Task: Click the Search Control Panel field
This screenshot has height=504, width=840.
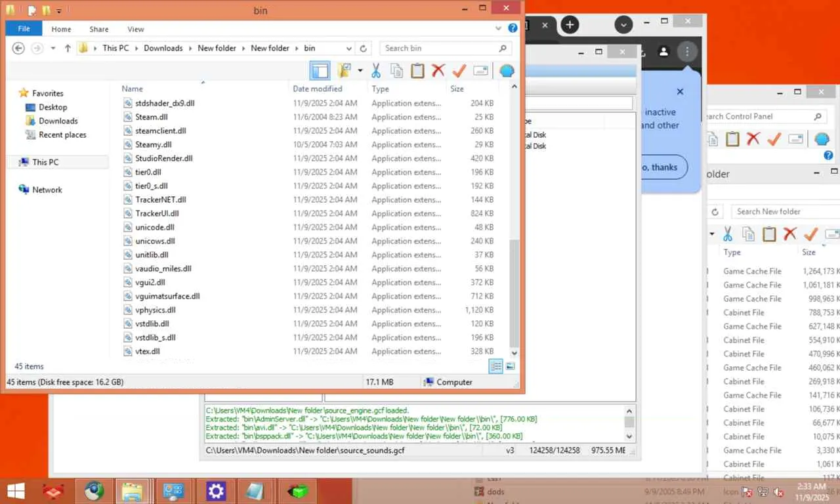Action: pos(765,116)
